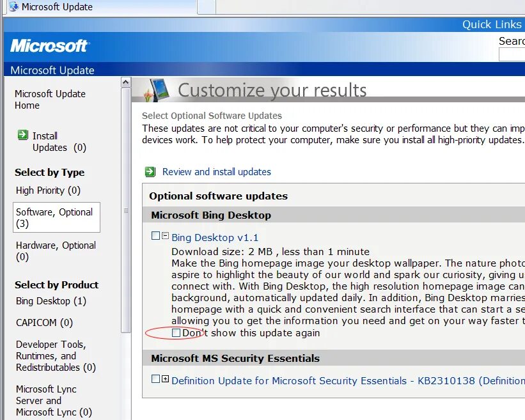Click the Select Optional Software Updates subtitle
This screenshot has height=420, width=525.
212,116
